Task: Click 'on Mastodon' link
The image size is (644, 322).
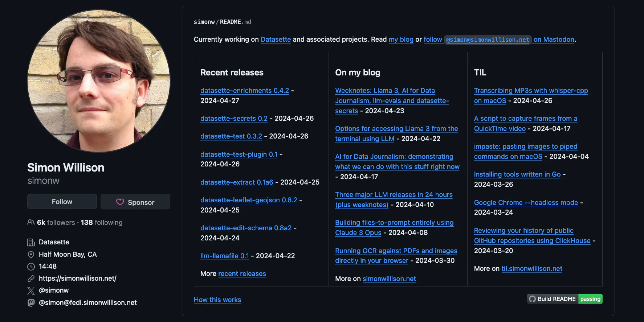Action: [x=554, y=40]
